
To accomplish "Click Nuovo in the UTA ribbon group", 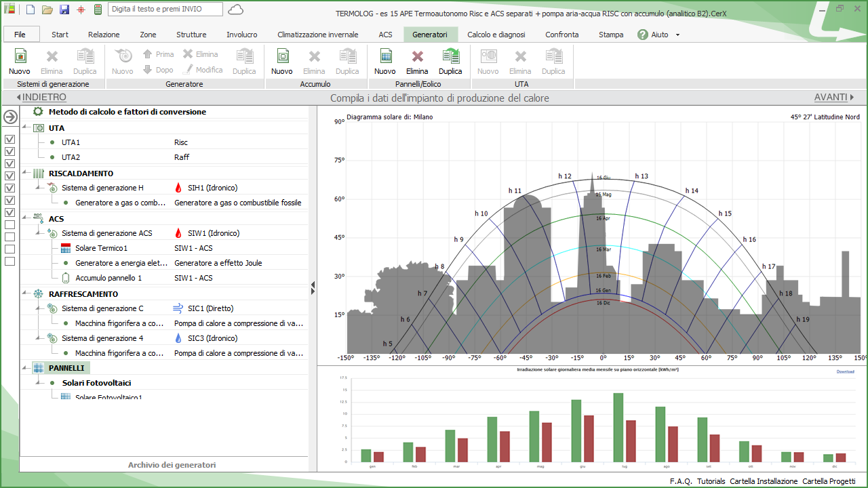I will [488, 61].
